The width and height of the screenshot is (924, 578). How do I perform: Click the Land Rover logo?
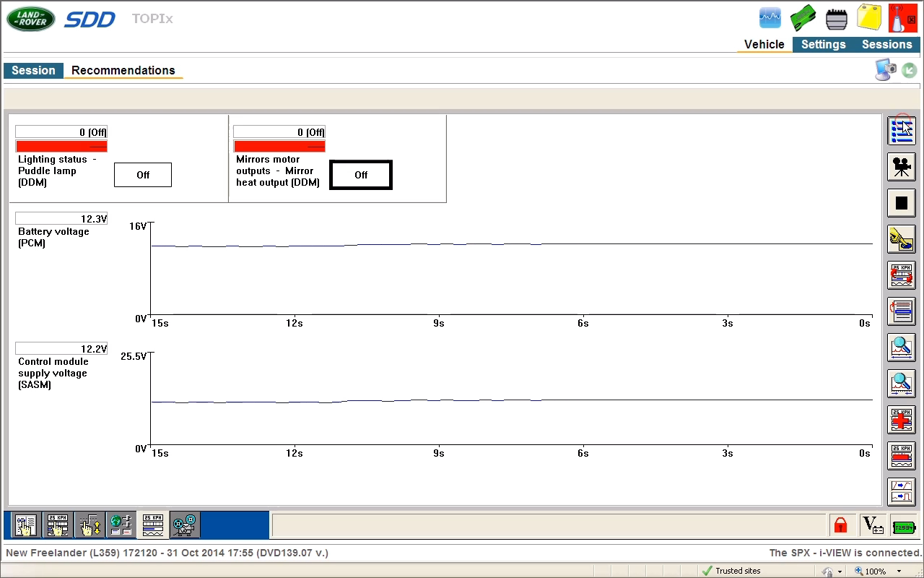point(30,19)
